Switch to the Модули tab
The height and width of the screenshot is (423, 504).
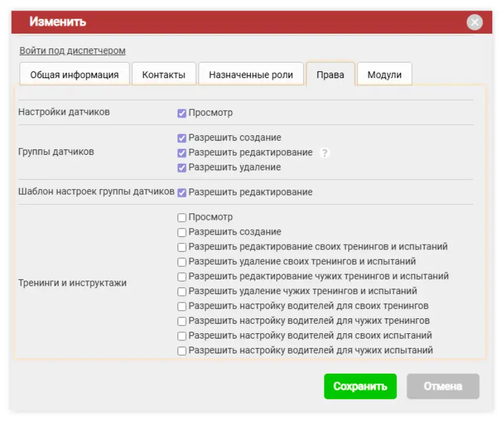click(x=384, y=74)
